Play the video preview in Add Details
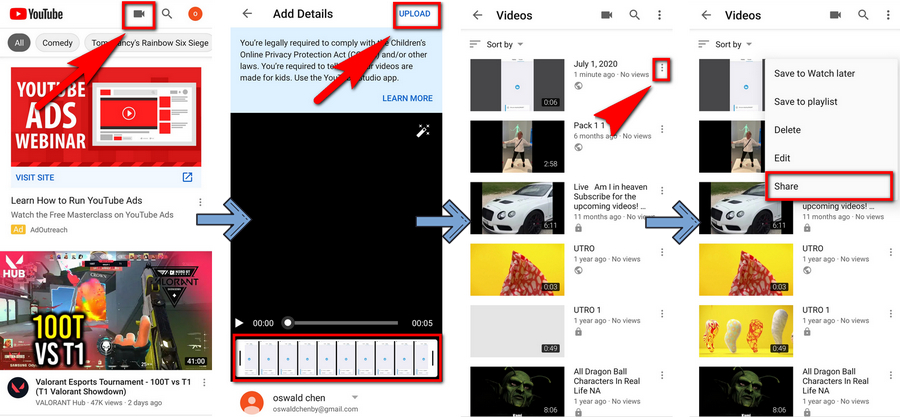The image size is (900, 417). (x=239, y=323)
